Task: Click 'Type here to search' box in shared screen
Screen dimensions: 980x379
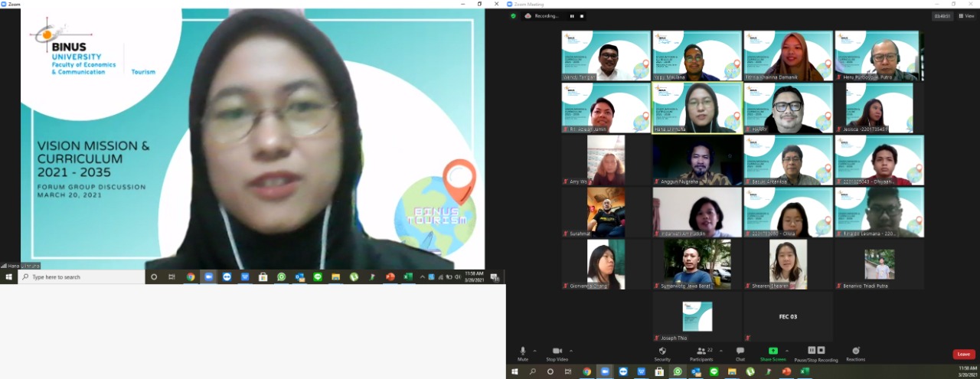Action: [x=81, y=277]
